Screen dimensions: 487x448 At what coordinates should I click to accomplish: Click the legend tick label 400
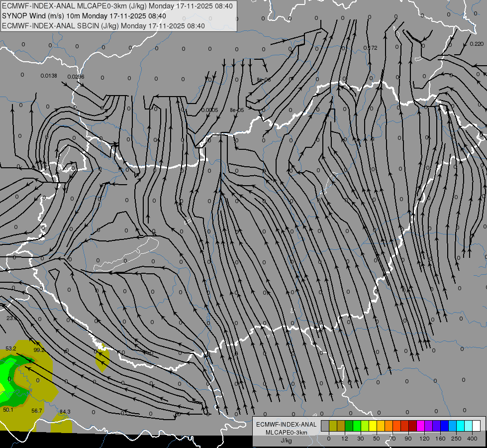click(472, 439)
